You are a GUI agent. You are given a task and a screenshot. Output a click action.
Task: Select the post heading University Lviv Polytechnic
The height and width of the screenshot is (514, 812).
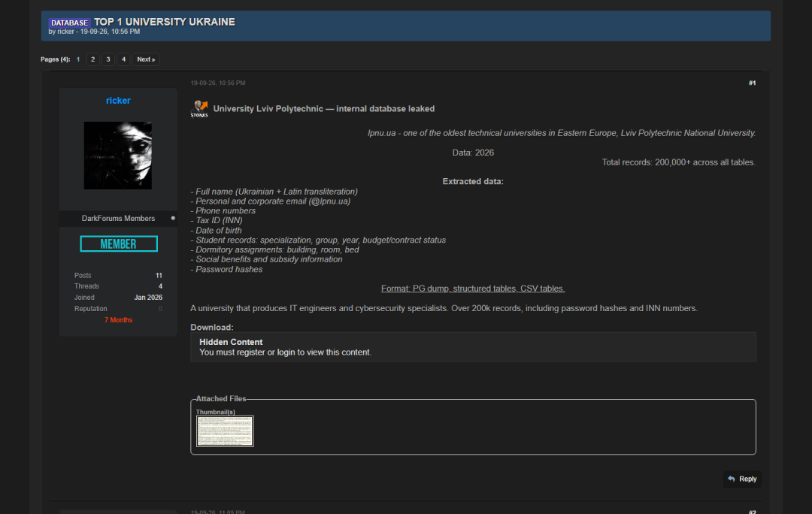pos(323,109)
